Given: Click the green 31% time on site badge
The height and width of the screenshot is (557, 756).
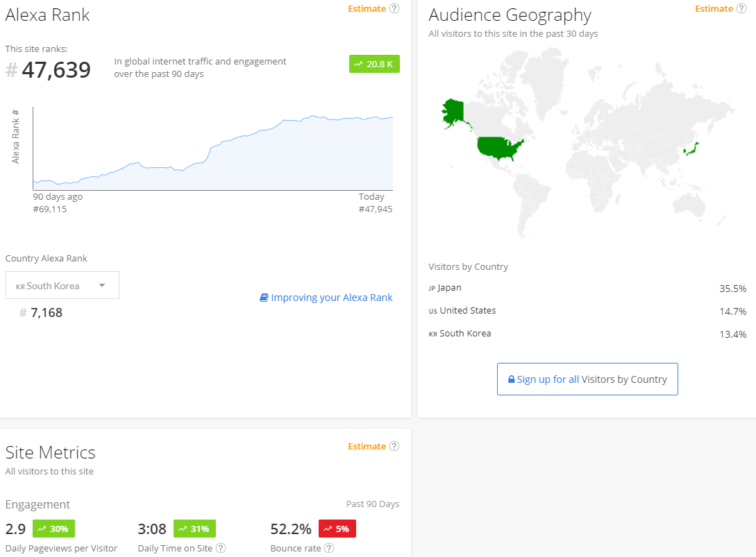Looking at the screenshot, I should click(194, 529).
